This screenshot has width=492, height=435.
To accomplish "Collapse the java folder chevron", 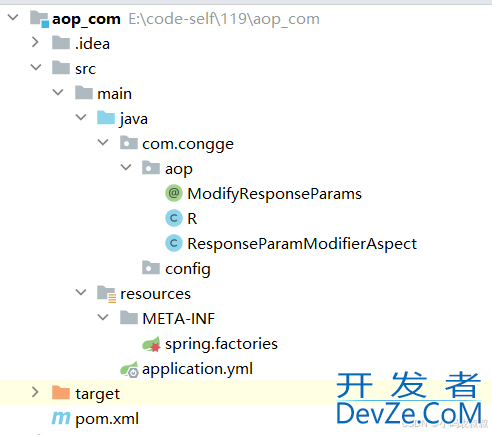I will (x=81, y=117).
